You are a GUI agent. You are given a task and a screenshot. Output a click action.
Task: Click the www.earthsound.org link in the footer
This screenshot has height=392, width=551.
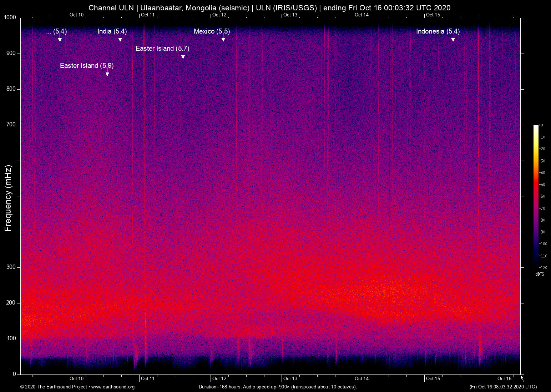(x=113, y=387)
